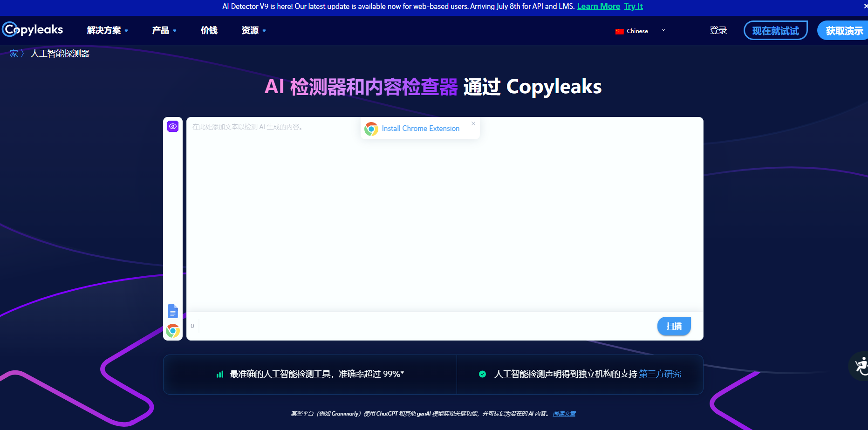Open the Google Docs document icon
868x430 pixels.
click(173, 311)
